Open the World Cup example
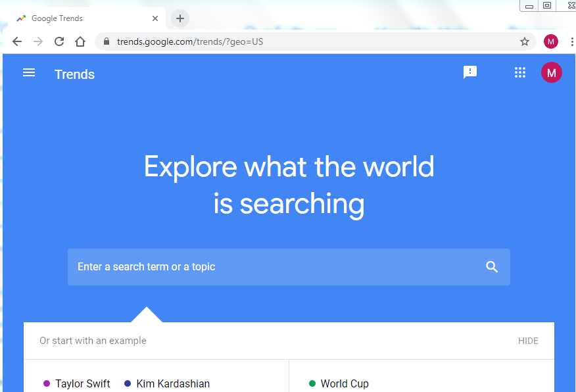 (x=344, y=383)
